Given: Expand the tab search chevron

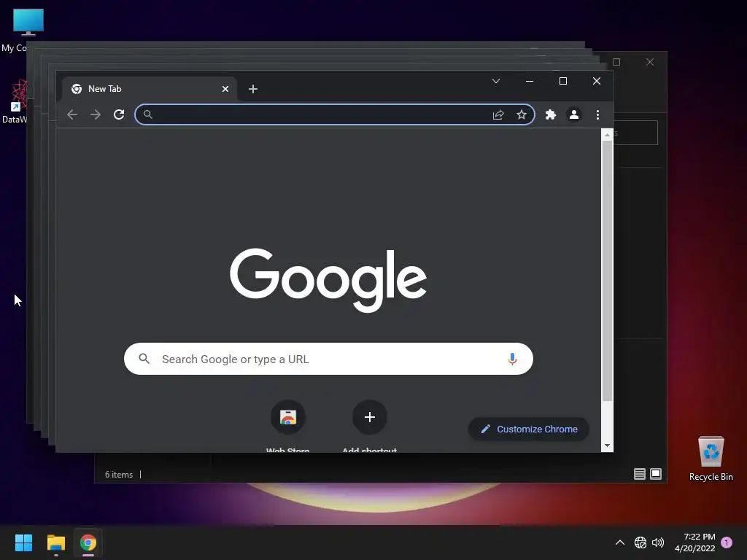Looking at the screenshot, I should click(496, 81).
